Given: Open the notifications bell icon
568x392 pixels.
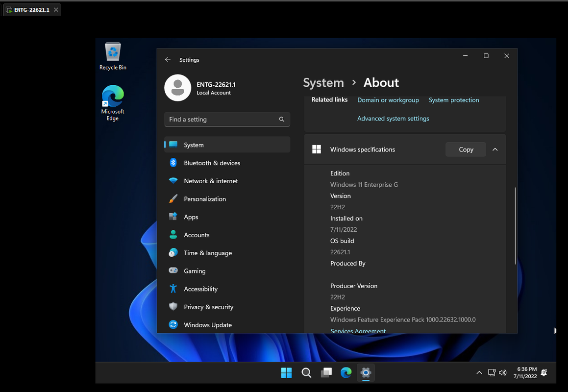Looking at the screenshot, I should pyautogui.click(x=543, y=372).
